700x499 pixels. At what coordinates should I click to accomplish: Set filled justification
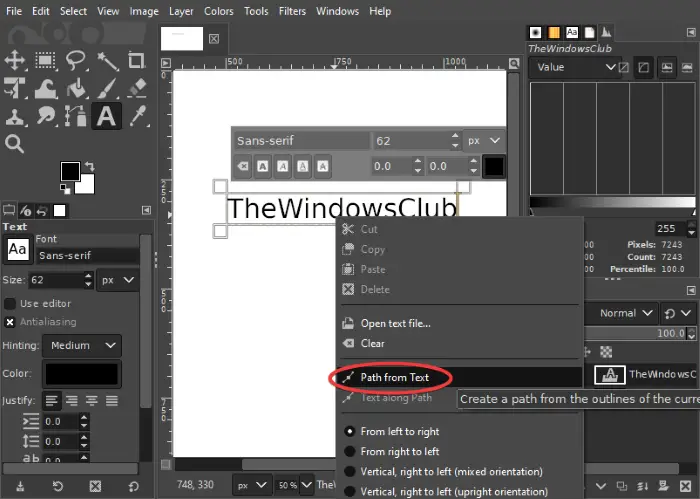[112, 401]
